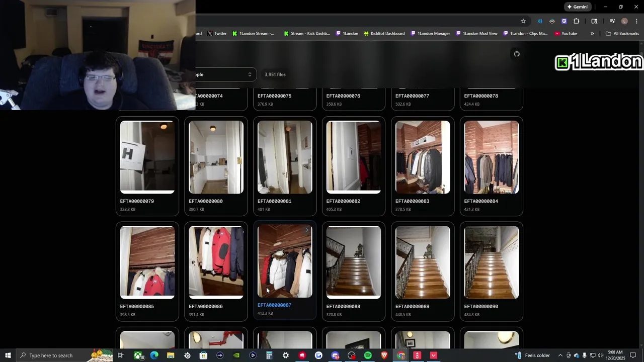Show hidden bookmarks with double-chevron

592,34
